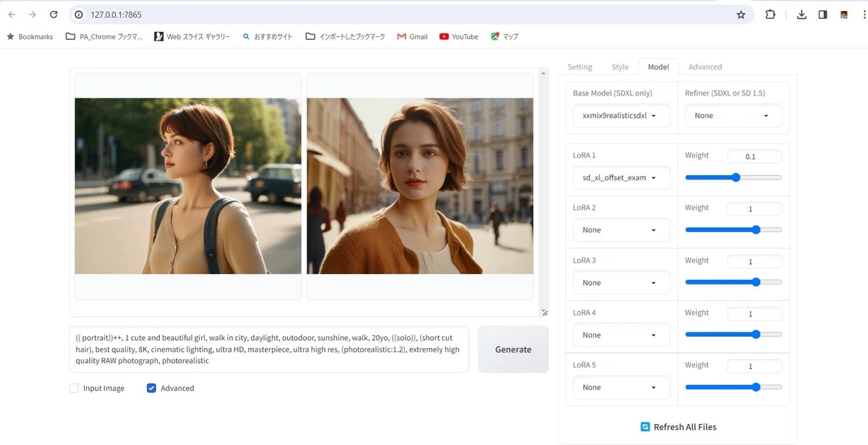
Task: Adjust the LoRA 4 weight slider
Action: [733, 334]
